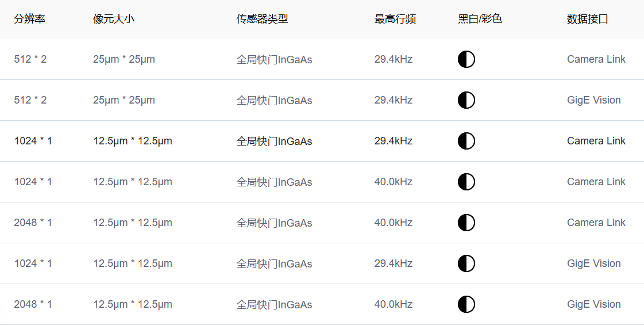Click monochrome icon in 2048*1 Camera Link row
The height and width of the screenshot is (325, 644).
[x=466, y=223]
